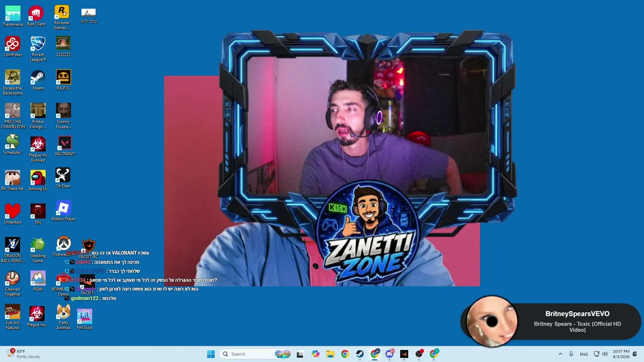Screen dimensions: 644x362
Task: Open the weather widget showing 83°F
Action: pyautogui.click(x=24, y=354)
